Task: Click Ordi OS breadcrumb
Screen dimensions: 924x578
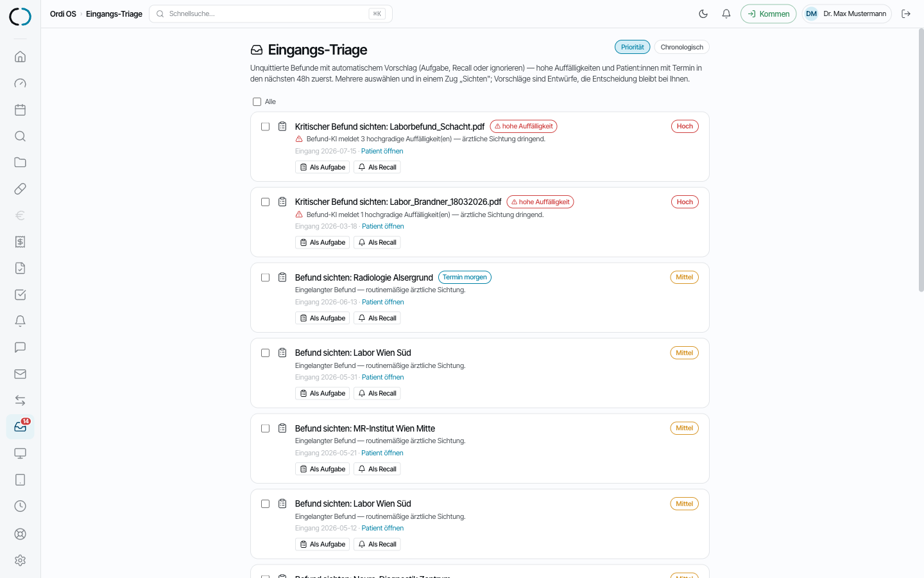Action: tap(63, 13)
